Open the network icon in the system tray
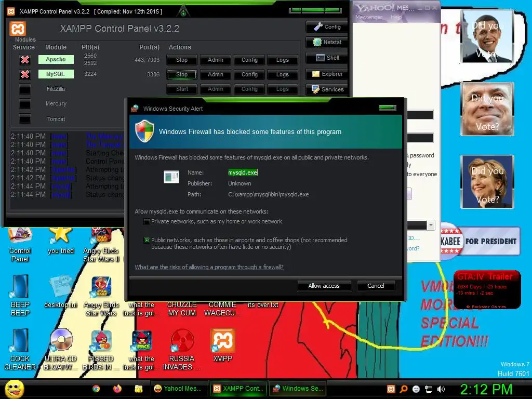Viewport: 532px width, 399px height. (x=429, y=389)
